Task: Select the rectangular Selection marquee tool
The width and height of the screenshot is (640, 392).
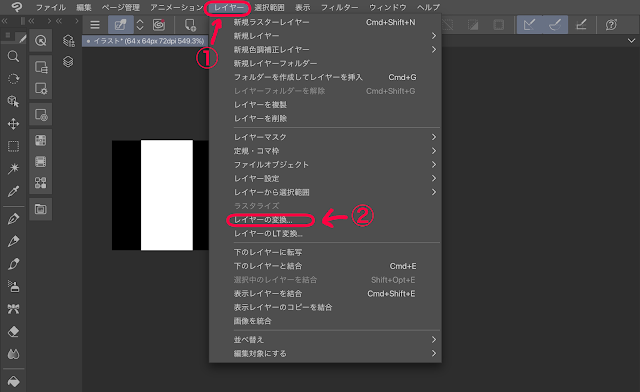Action: tap(13, 146)
